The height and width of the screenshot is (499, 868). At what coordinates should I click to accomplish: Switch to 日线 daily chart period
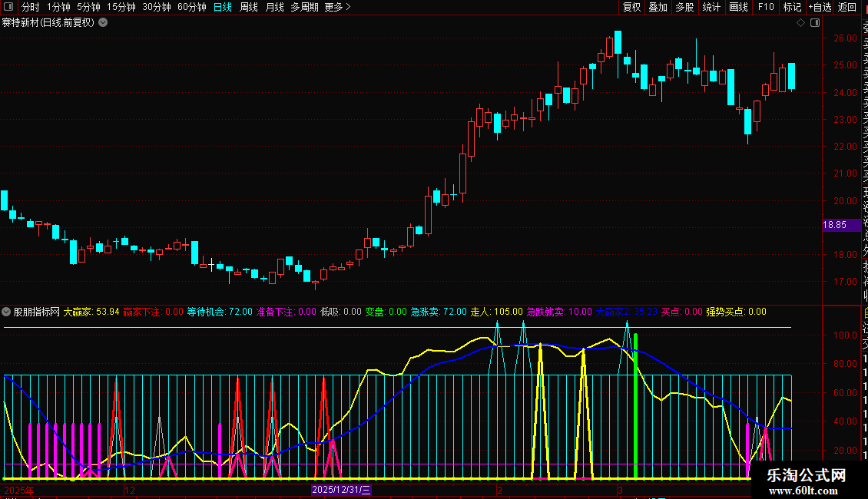(222, 8)
